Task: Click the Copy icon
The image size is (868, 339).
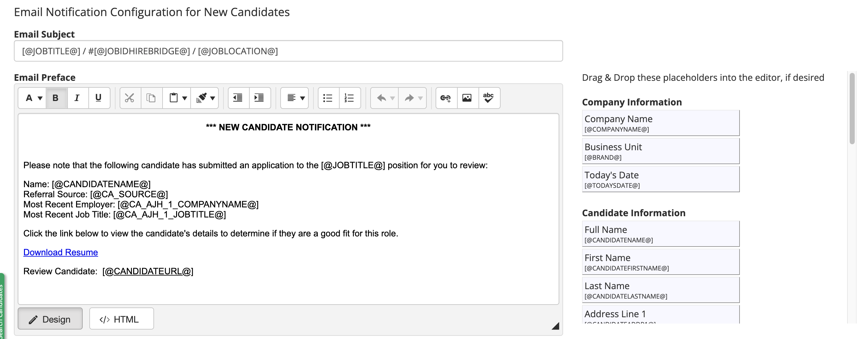Action: (x=151, y=98)
